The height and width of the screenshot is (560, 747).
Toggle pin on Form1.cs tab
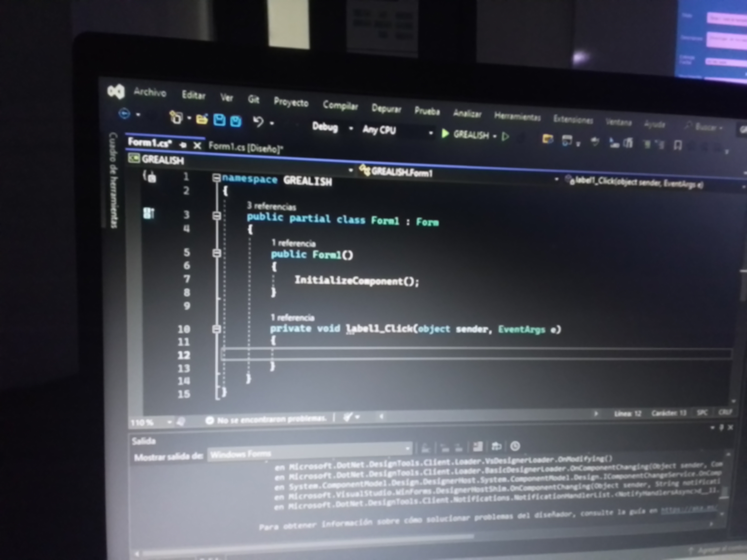[x=183, y=145]
